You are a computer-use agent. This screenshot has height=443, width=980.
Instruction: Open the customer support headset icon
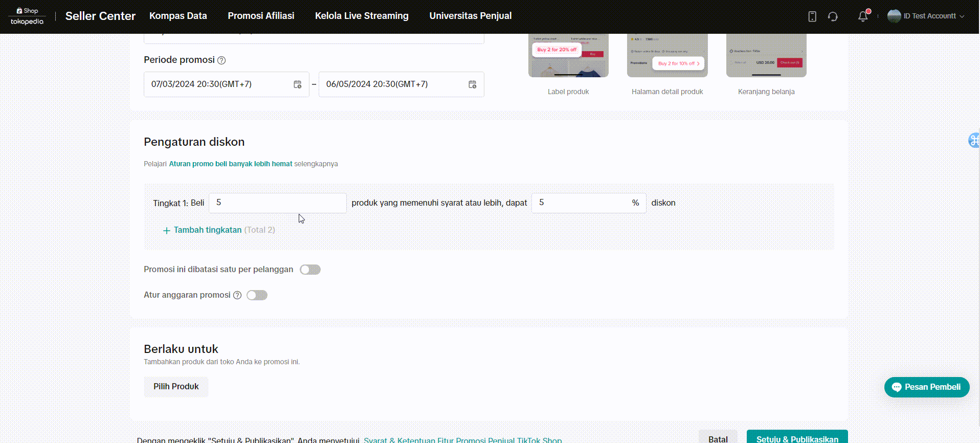point(833,16)
